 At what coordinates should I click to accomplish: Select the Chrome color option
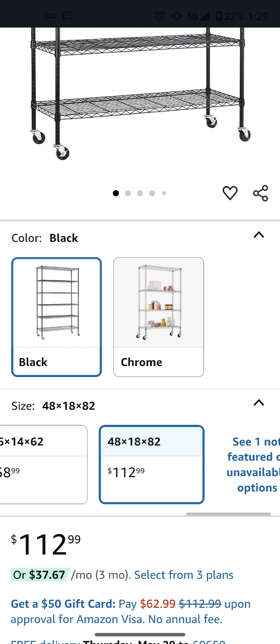(159, 317)
